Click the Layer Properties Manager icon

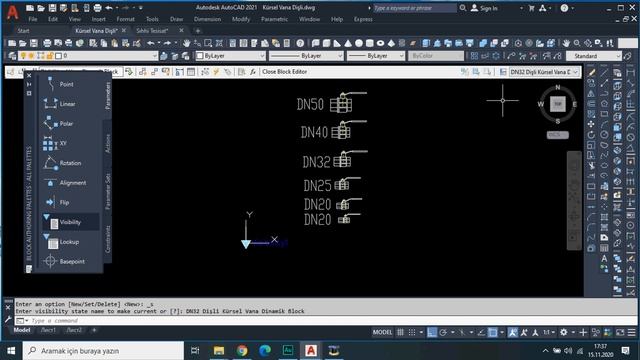click(12, 56)
